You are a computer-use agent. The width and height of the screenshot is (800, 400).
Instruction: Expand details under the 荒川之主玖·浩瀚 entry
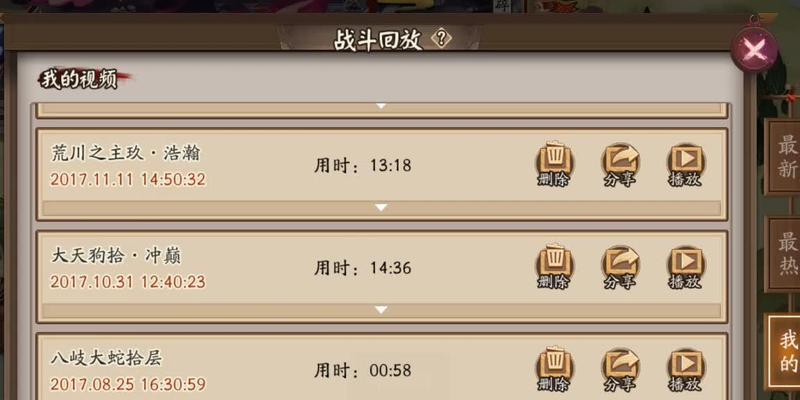(x=381, y=208)
